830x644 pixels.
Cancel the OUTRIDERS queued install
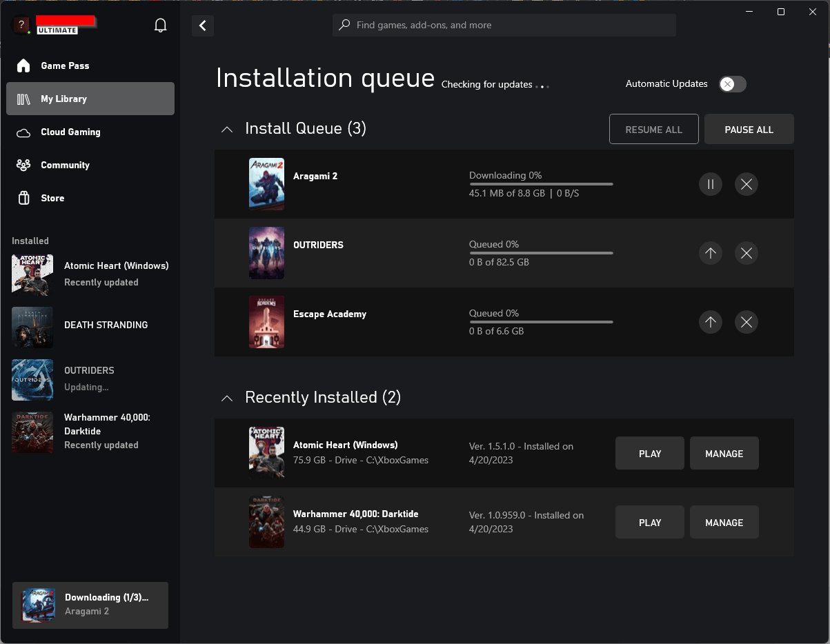(x=747, y=253)
